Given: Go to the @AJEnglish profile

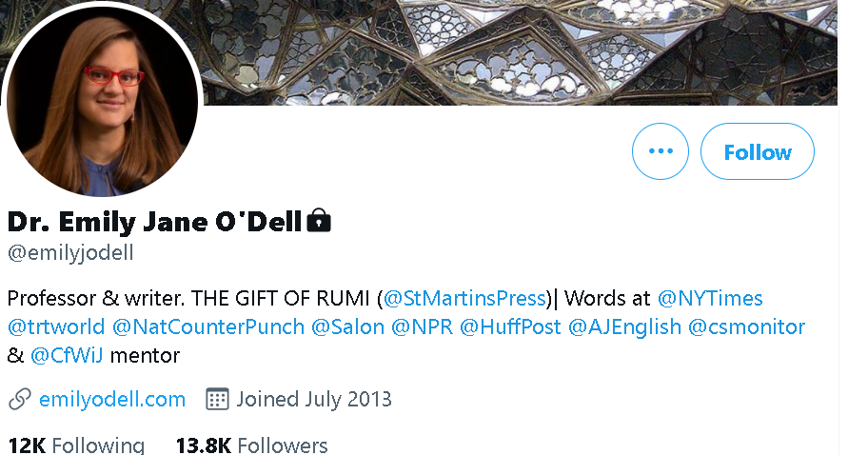Looking at the screenshot, I should pos(624,327).
